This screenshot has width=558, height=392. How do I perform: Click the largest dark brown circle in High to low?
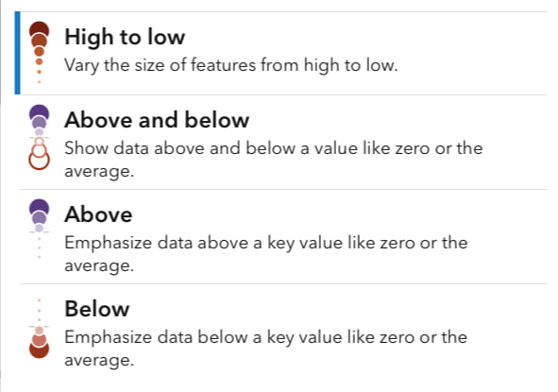(x=39, y=29)
